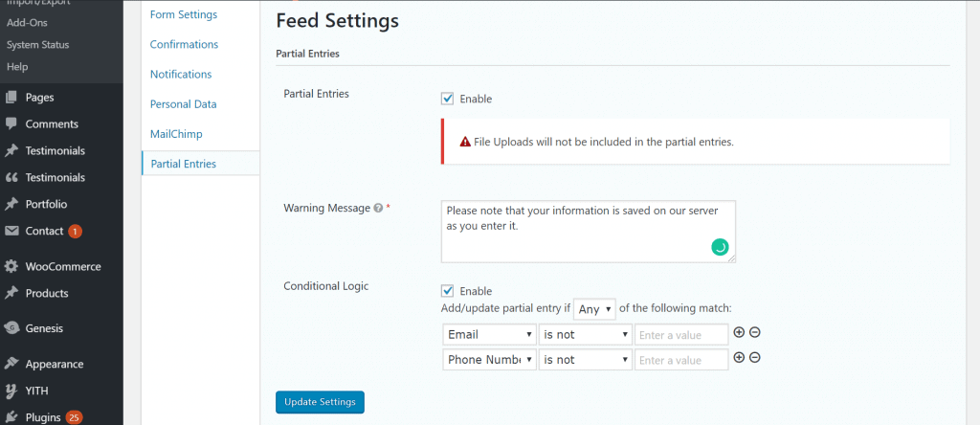Click the Update Settings button
The width and height of the screenshot is (980, 425).
tap(320, 402)
